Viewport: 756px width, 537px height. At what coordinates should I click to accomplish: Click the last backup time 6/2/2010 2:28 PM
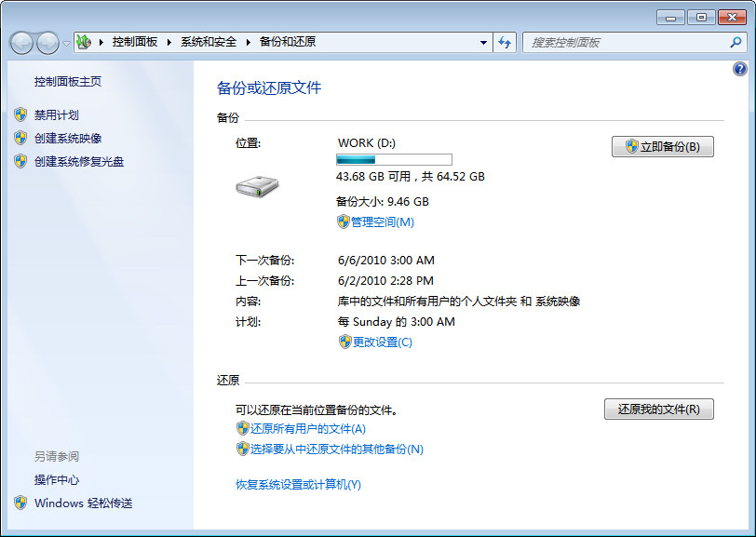385,280
